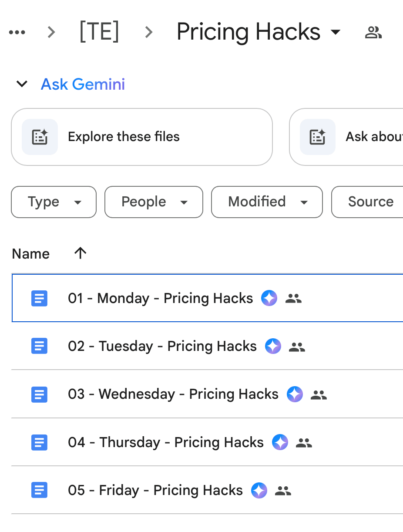
Task: Click the Ask Gemini link
Action: coord(83,84)
